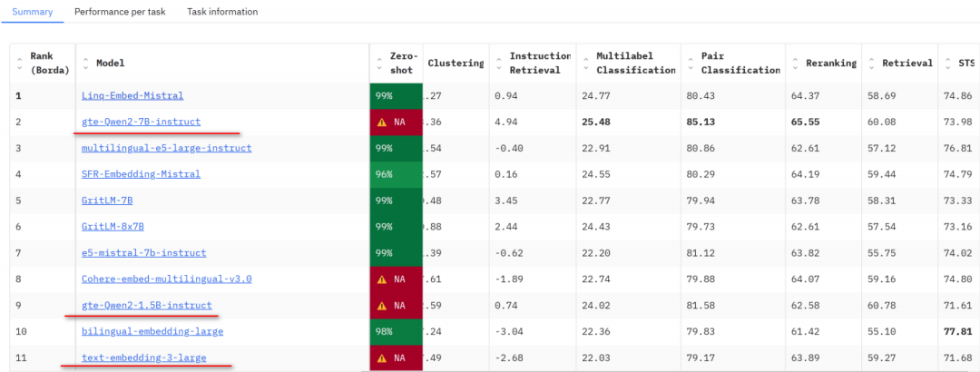Click the -0.40 Instruction Retrieval value
The width and height of the screenshot is (980, 372).
tap(509, 148)
